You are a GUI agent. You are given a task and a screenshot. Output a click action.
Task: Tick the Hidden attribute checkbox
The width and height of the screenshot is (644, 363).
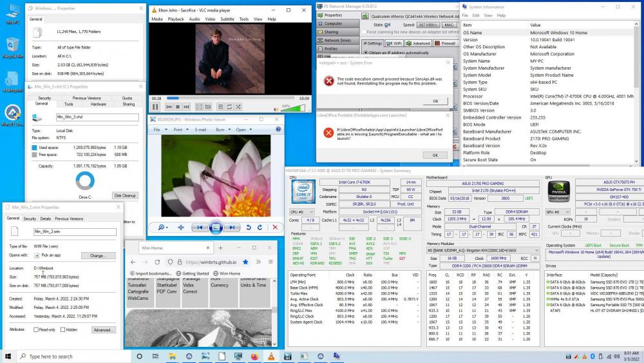[63, 329]
